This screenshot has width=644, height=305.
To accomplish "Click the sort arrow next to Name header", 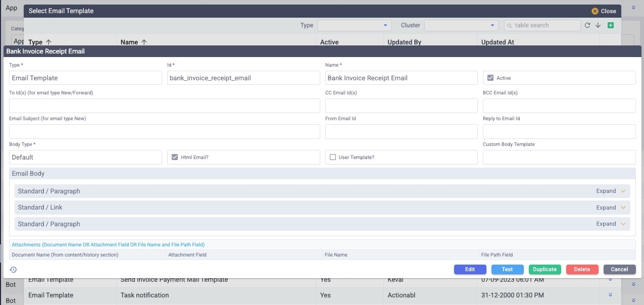I will (x=145, y=42).
